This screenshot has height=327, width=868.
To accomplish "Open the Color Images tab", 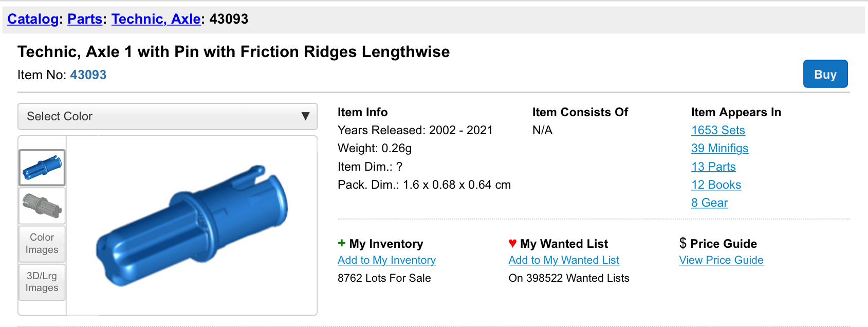I will point(42,244).
